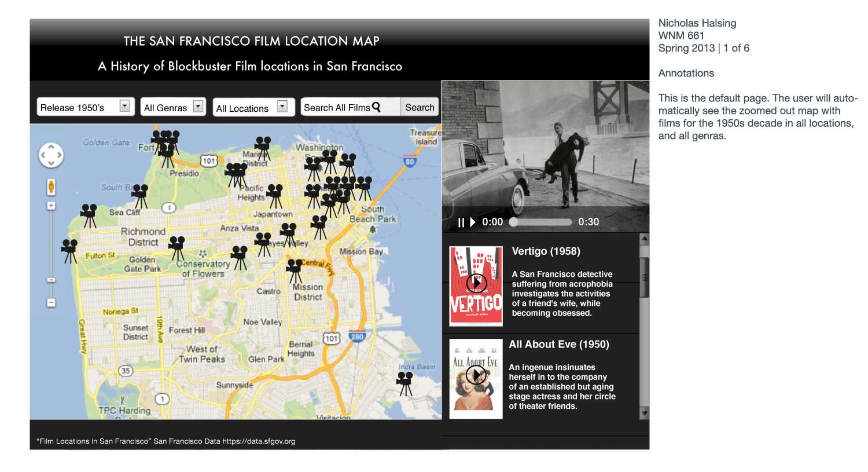Viewport: 868px width, 472px height.
Task: Click the camera marker above Hayes Valley
Action: coord(288,235)
